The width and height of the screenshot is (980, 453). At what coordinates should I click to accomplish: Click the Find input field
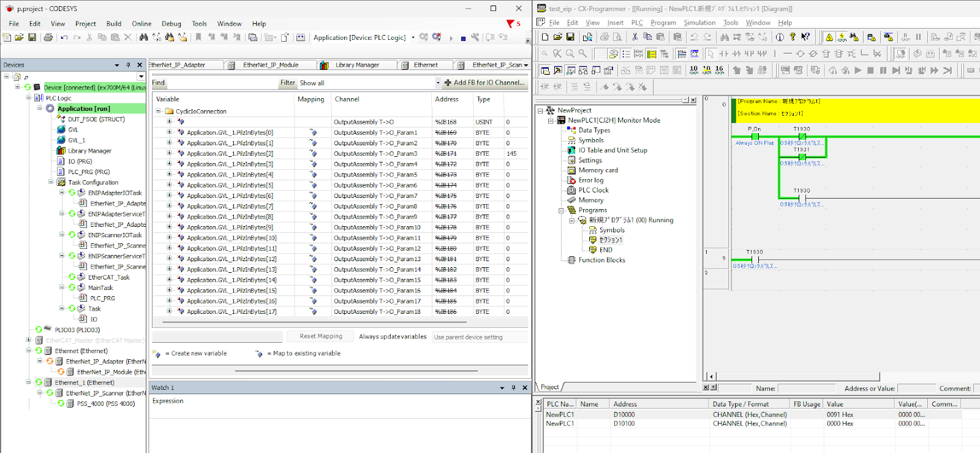pyautogui.click(x=222, y=83)
